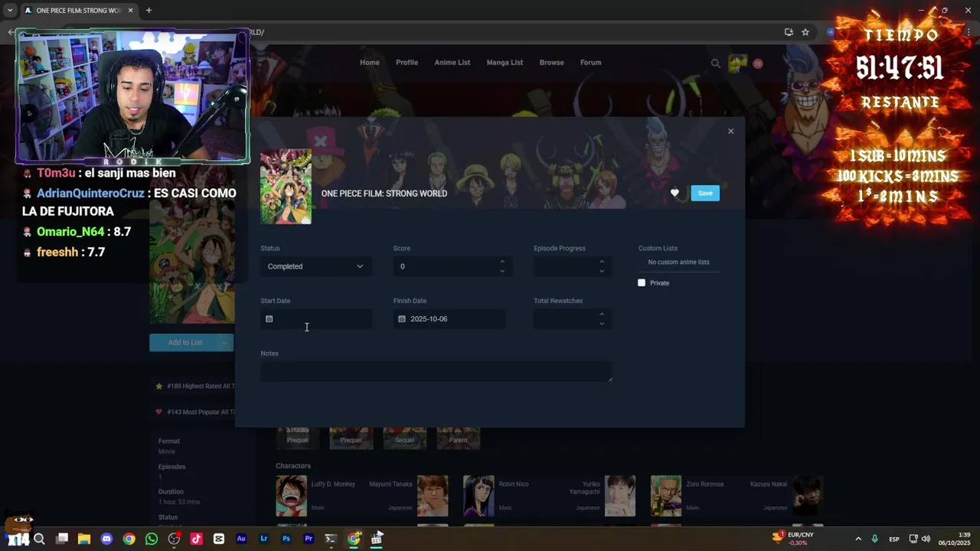The height and width of the screenshot is (551, 980).
Task: Launch Adobe Lightroom from the taskbar
Action: (264, 539)
